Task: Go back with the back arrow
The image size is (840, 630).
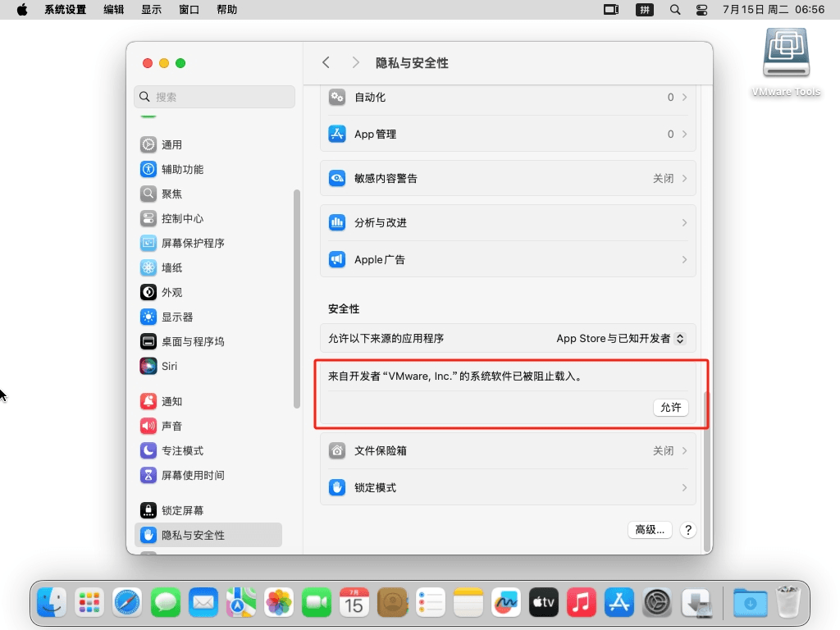Action: pyautogui.click(x=326, y=62)
